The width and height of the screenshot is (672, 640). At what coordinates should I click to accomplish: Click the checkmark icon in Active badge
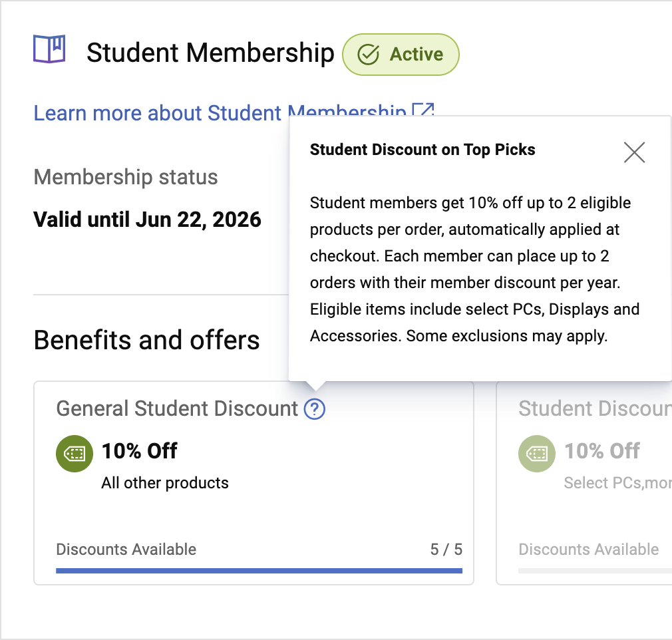[368, 55]
